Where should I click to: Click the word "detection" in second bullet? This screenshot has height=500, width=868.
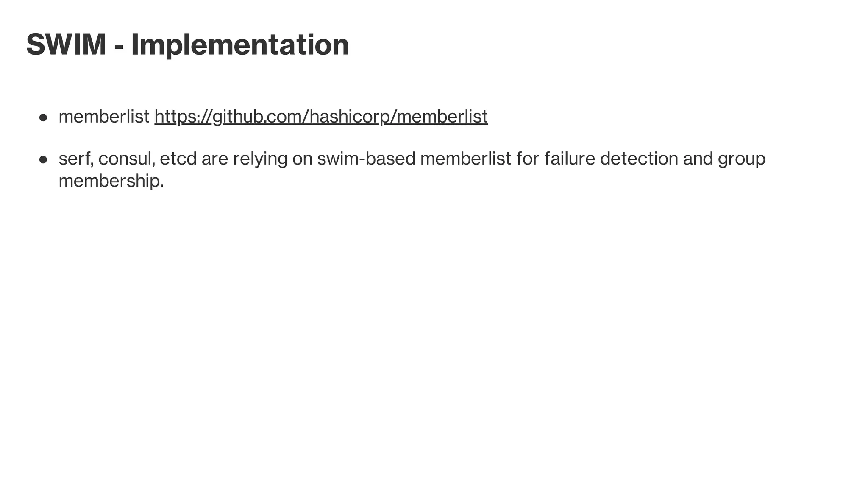639,159
